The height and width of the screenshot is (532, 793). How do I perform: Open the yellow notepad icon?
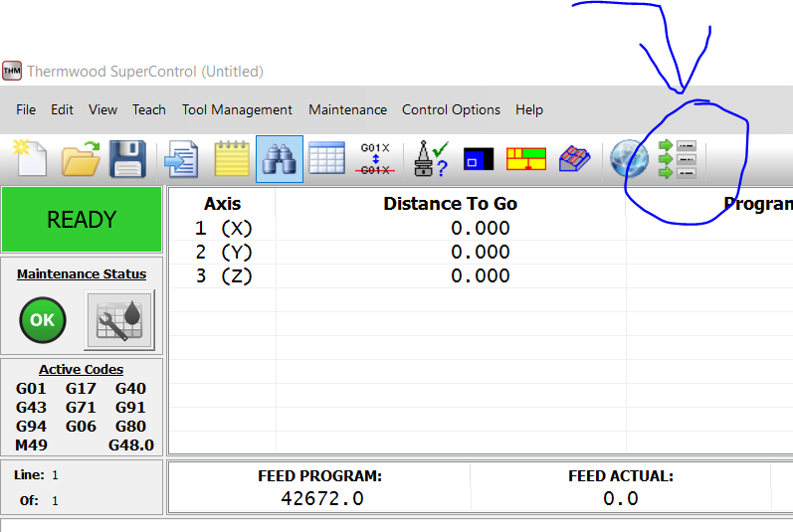click(232, 159)
